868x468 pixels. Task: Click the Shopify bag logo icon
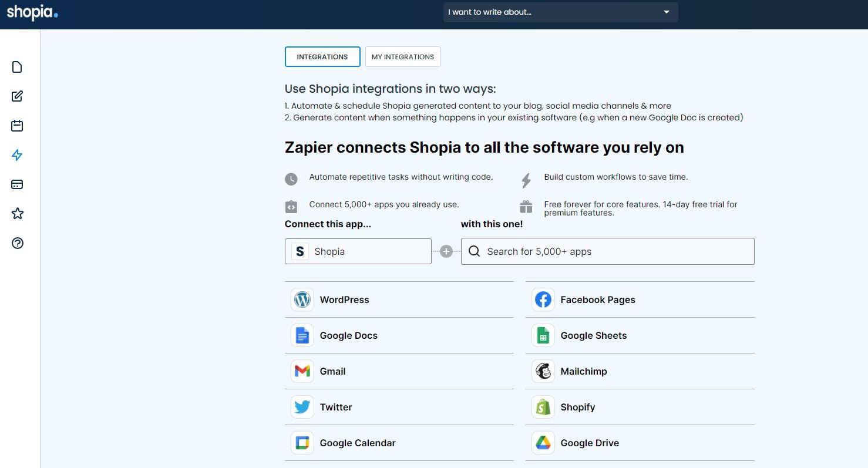(543, 407)
